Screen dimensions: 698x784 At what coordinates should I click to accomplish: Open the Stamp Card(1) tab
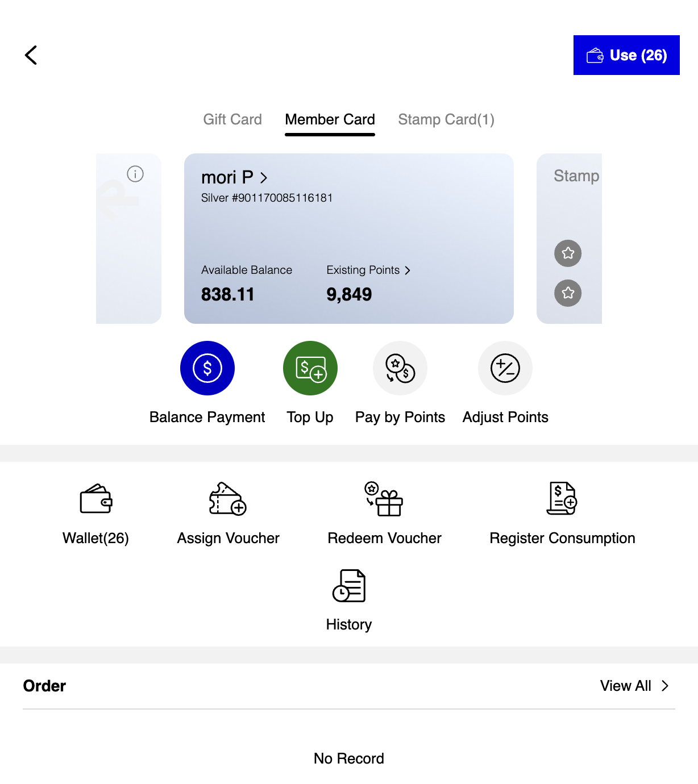446,119
